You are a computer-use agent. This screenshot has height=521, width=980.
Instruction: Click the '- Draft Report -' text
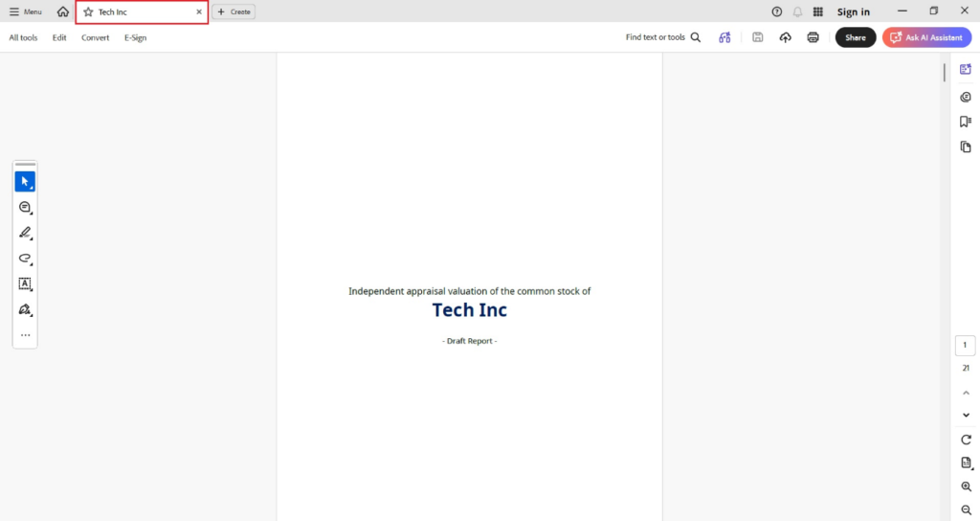point(469,341)
